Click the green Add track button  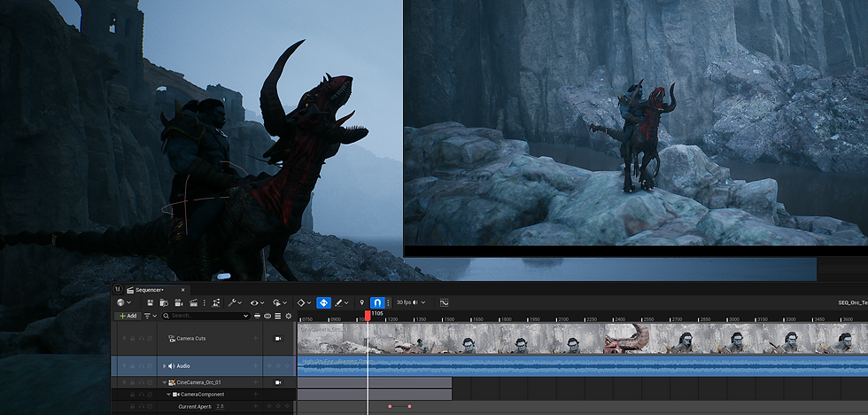click(x=128, y=316)
